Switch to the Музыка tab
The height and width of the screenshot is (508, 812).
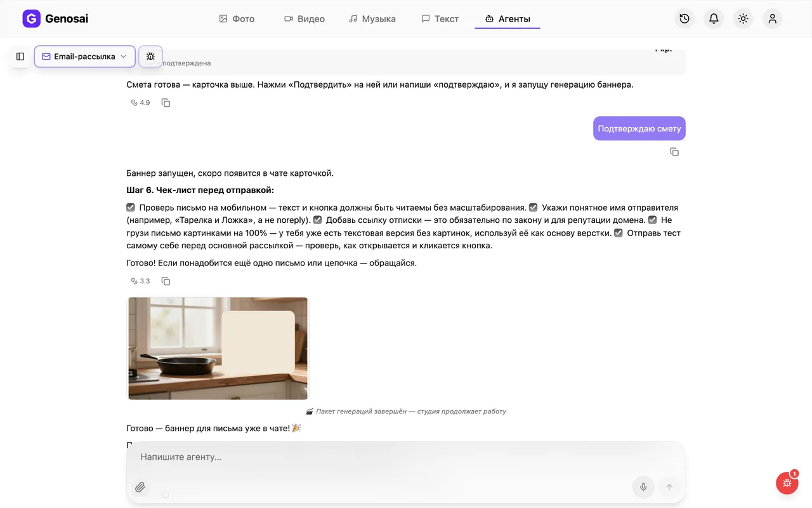click(372, 19)
